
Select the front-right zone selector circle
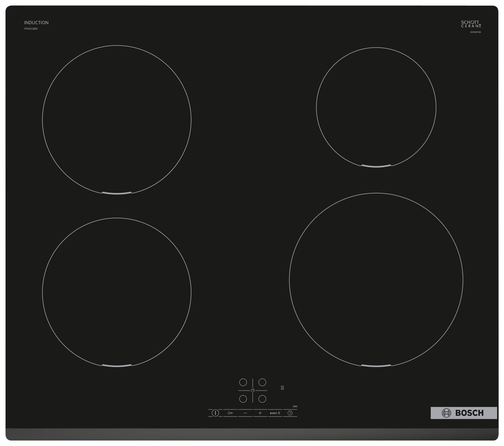[x=262, y=399]
